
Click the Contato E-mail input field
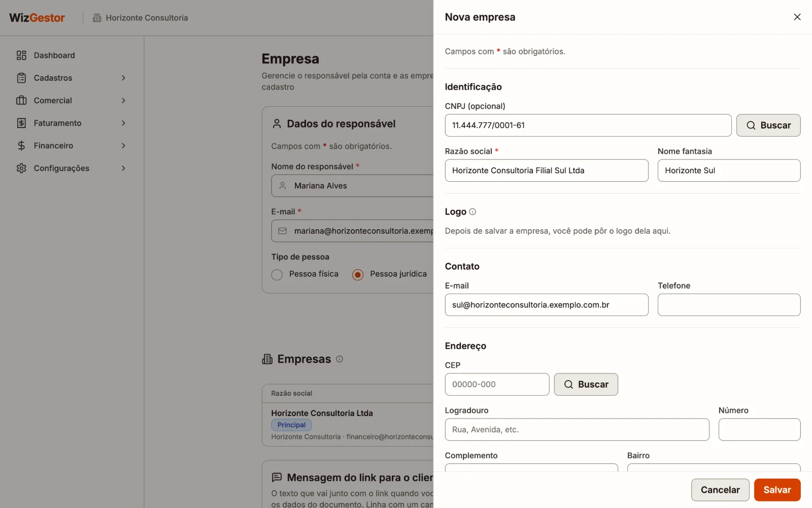click(547, 305)
